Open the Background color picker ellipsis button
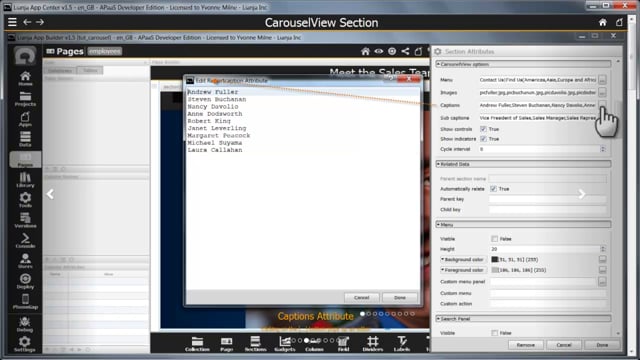 [602, 260]
